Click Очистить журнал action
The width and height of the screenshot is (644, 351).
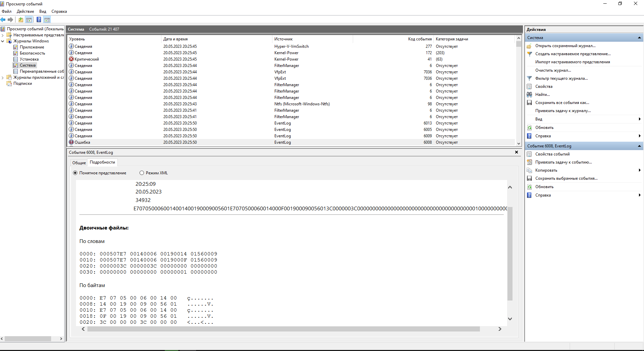coord(553,70)
